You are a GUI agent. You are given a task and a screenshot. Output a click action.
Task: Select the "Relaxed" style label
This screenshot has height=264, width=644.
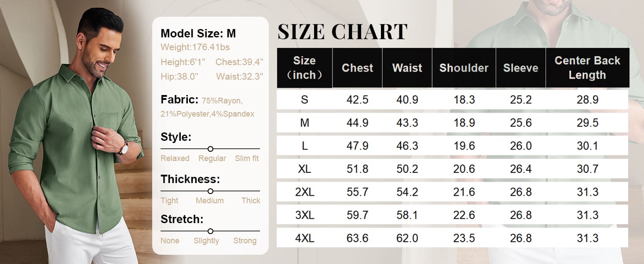point(175,158)
